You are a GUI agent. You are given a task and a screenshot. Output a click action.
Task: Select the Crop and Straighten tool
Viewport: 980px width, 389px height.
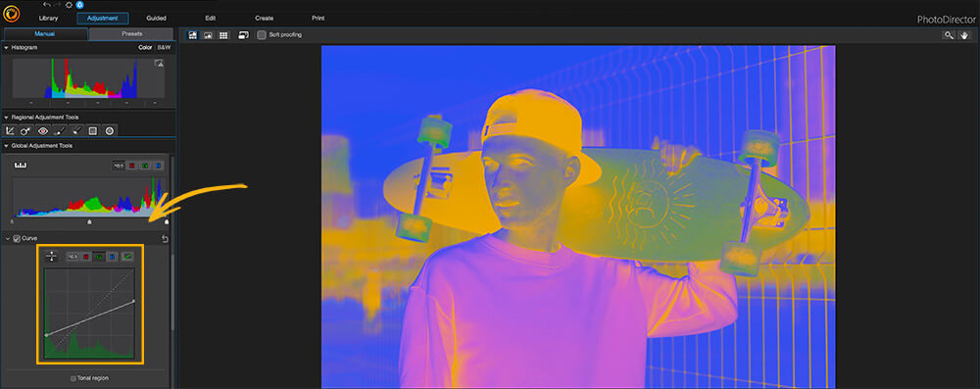pos(10,130)
